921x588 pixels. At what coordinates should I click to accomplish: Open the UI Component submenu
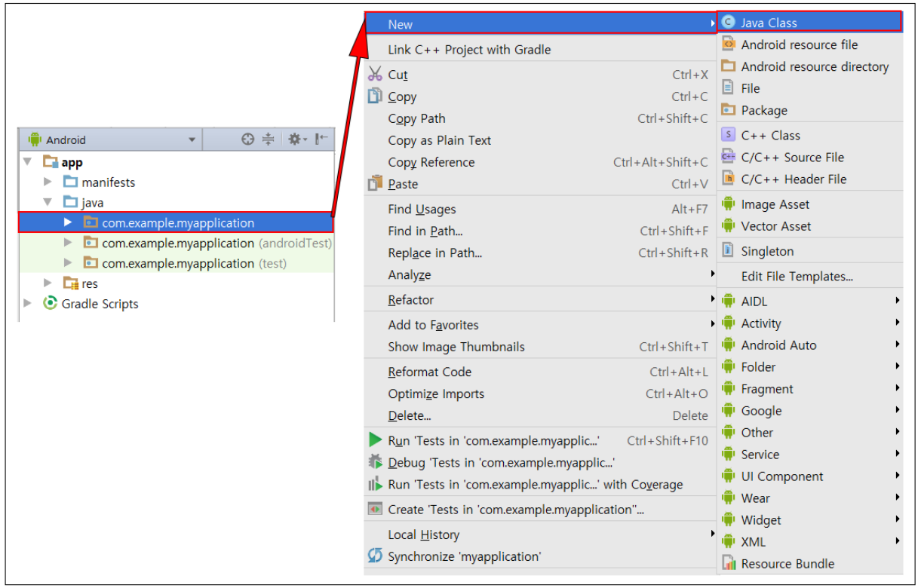click(810, 476)
